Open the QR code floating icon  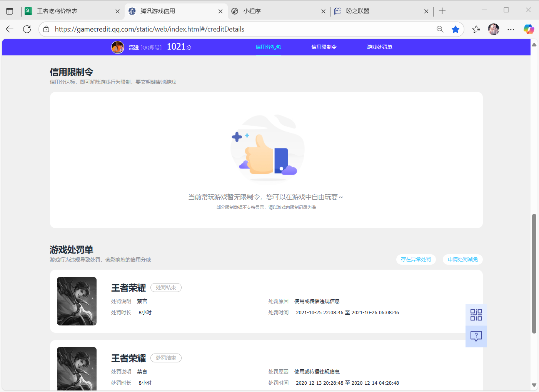coord(476,315)
